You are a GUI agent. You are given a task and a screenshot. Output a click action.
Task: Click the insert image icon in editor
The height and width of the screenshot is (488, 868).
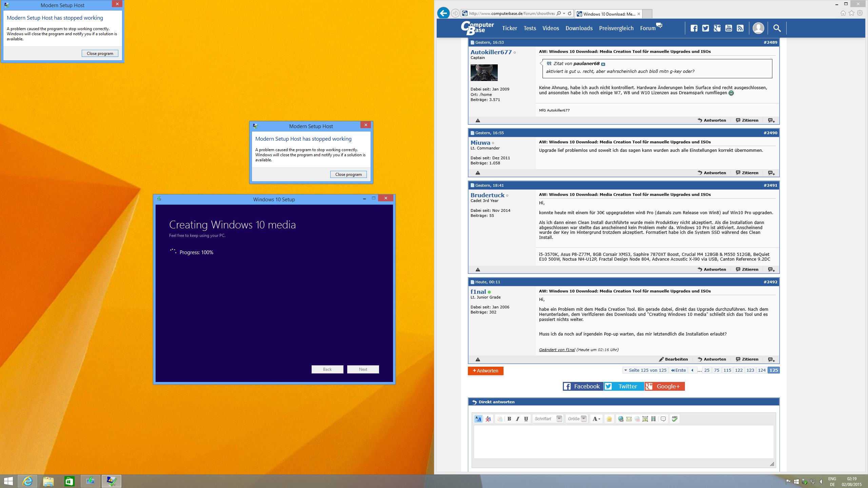[x=645, y=419]
